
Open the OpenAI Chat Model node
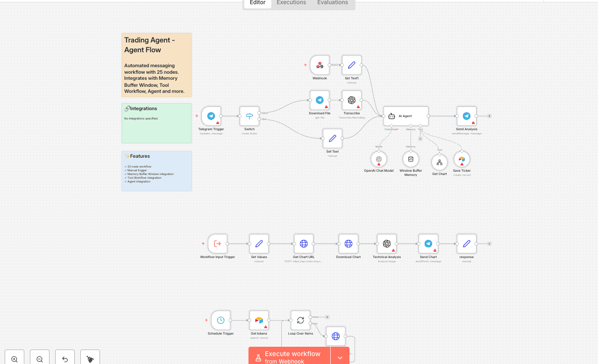(379, 159)
